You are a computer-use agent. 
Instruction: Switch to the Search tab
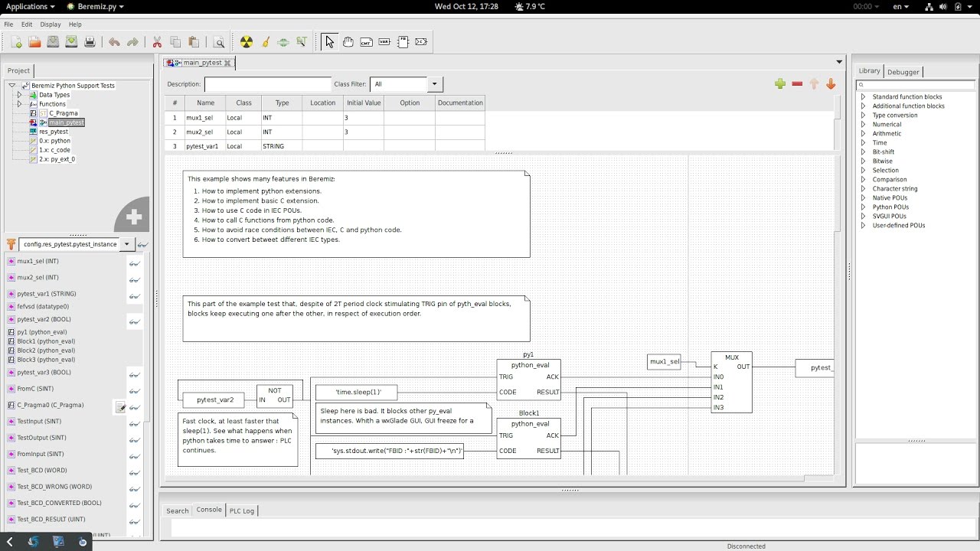pos(178,510)
